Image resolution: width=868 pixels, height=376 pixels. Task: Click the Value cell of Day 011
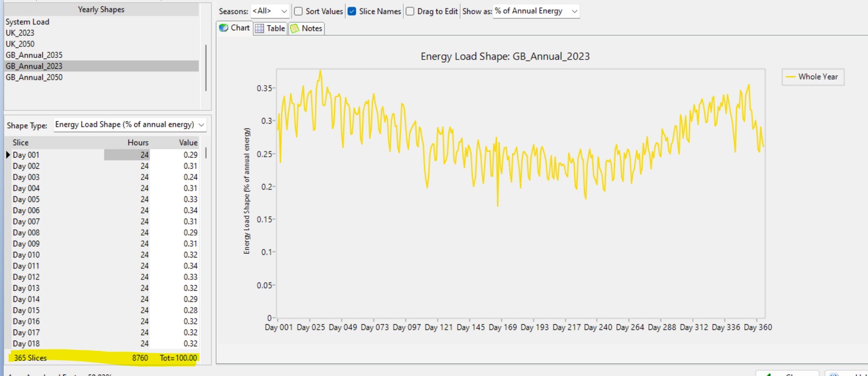(175, 266)
